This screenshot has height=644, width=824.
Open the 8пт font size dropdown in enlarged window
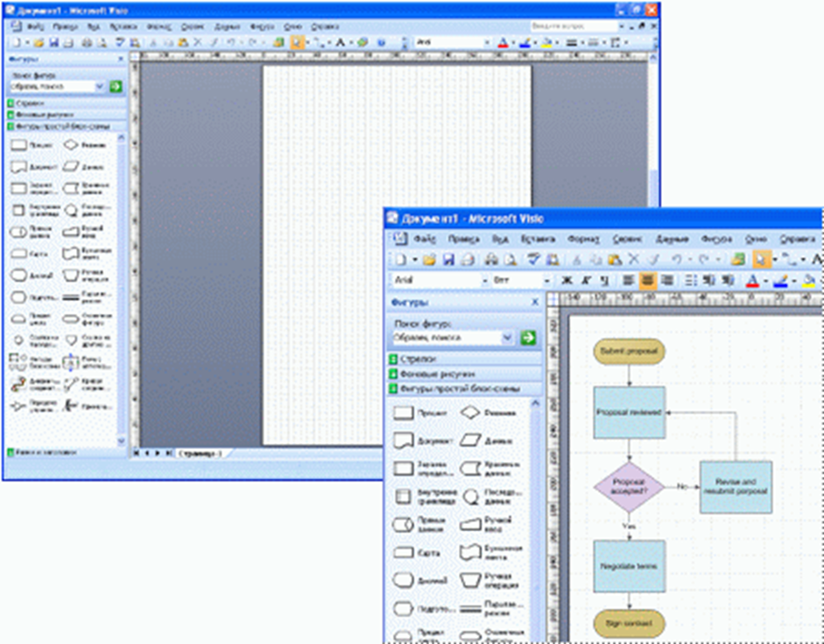point(547,281)
